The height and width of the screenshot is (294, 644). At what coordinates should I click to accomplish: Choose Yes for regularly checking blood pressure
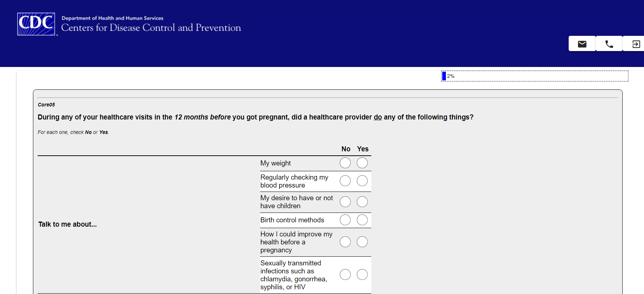click(x=362, y=181)
